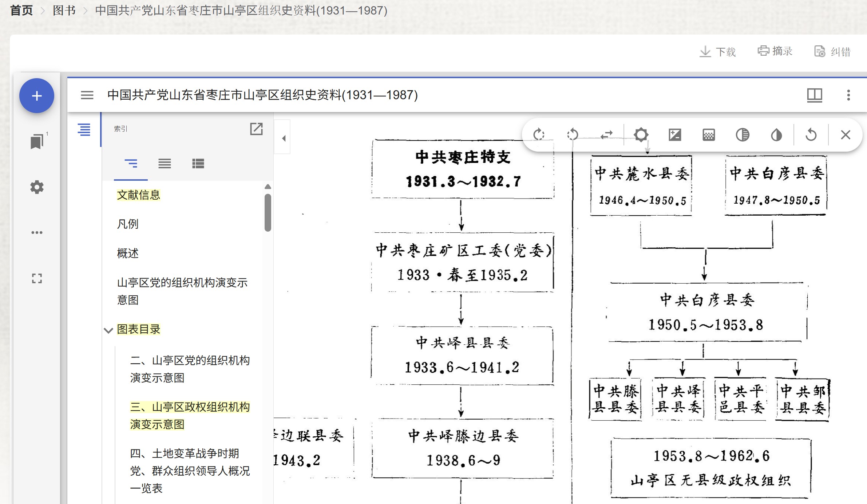This screenshot has width=867, height=504.
Task: Collapse the 图表目录 tree section
Action: (108, 330)
